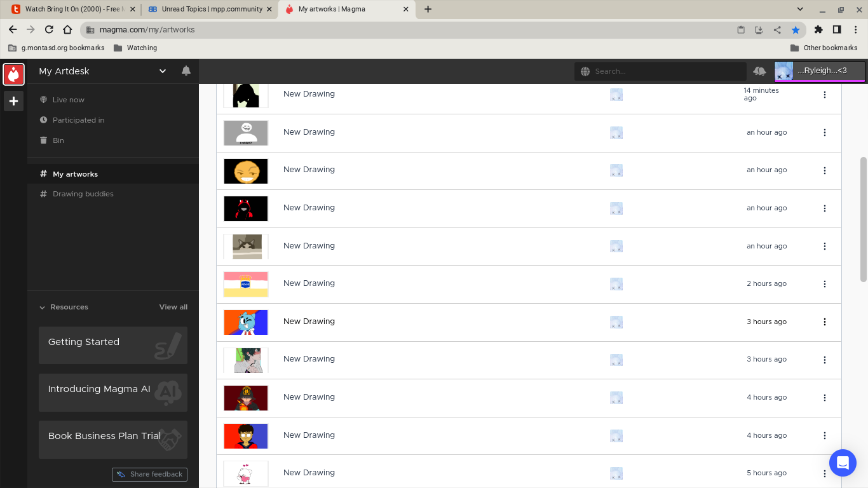Open the pink and yellow stripes thumbnail
Screen dimensions: 868x488
pos(246,284)
